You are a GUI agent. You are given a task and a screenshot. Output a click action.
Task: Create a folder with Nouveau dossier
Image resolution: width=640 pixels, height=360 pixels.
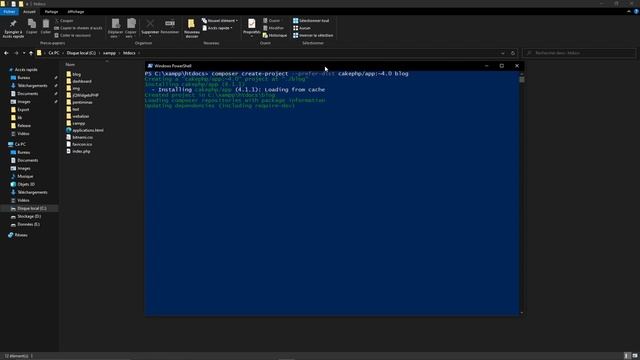click(191, 29)
